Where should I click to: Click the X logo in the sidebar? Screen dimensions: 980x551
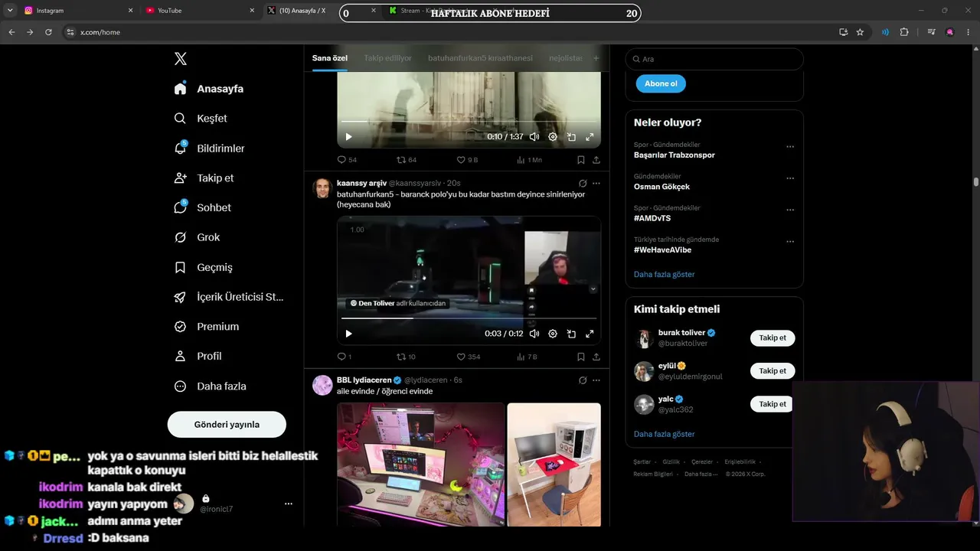181,59
